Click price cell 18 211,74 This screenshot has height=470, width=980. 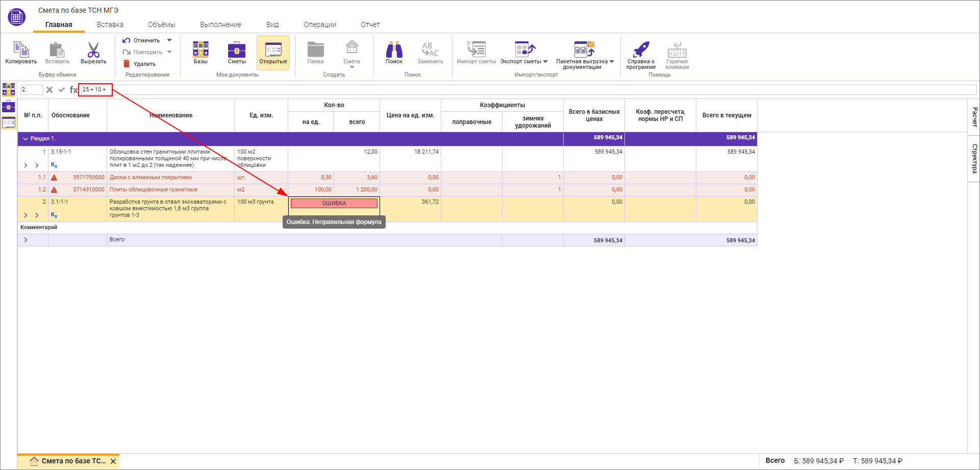(410, 159)
